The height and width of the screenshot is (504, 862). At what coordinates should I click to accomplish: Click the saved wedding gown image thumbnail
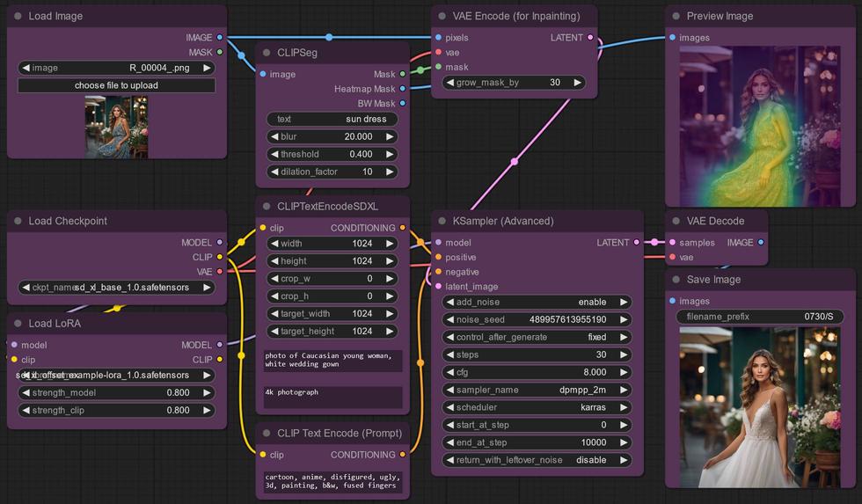(x=760, y=407)
